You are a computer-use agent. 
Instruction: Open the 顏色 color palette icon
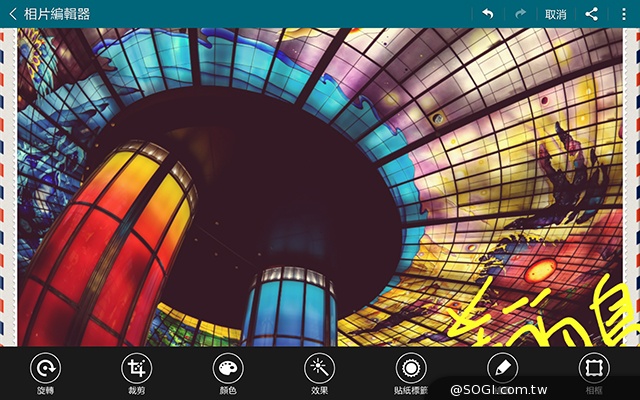click(x=228, y=367)
